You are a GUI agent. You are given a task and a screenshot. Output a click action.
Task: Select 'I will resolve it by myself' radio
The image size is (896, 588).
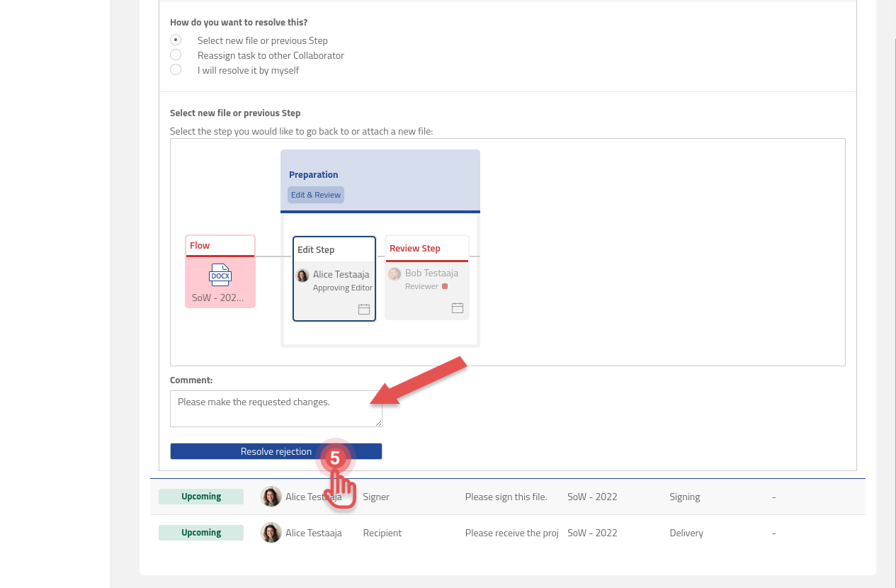pos(176,69)
